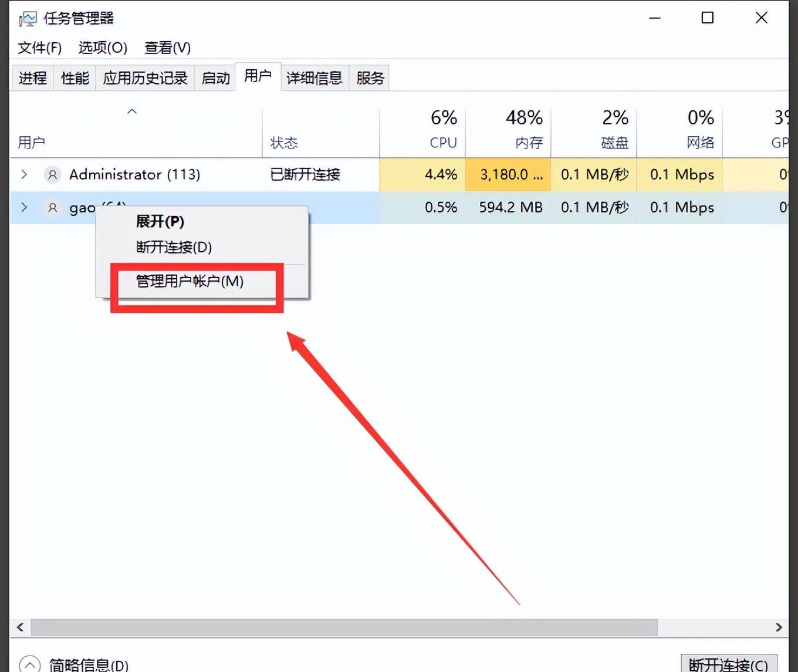Click the 3,180.0 memory cell
Screen dimensions: 798x672
point(508,174)
